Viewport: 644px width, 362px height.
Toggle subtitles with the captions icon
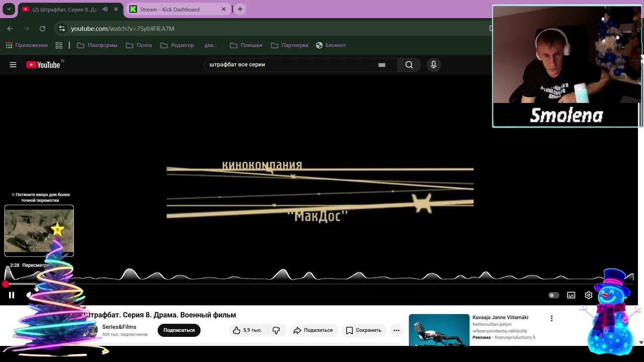point(571,295)
